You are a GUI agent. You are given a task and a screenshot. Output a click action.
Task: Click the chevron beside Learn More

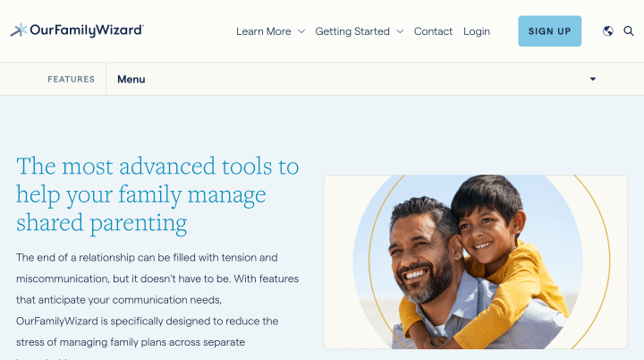301,31
